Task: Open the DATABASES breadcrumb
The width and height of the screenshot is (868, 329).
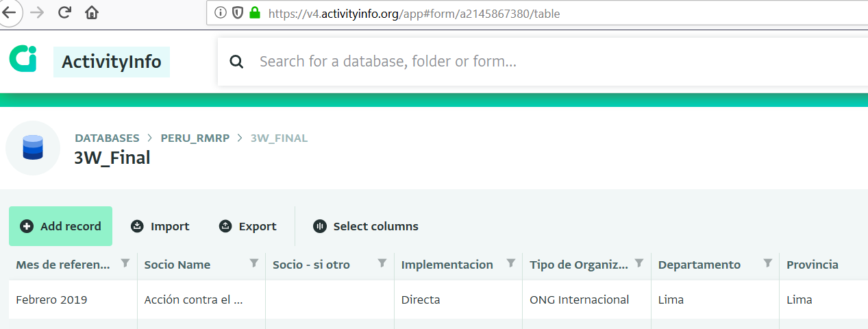Action: point(107,138)
